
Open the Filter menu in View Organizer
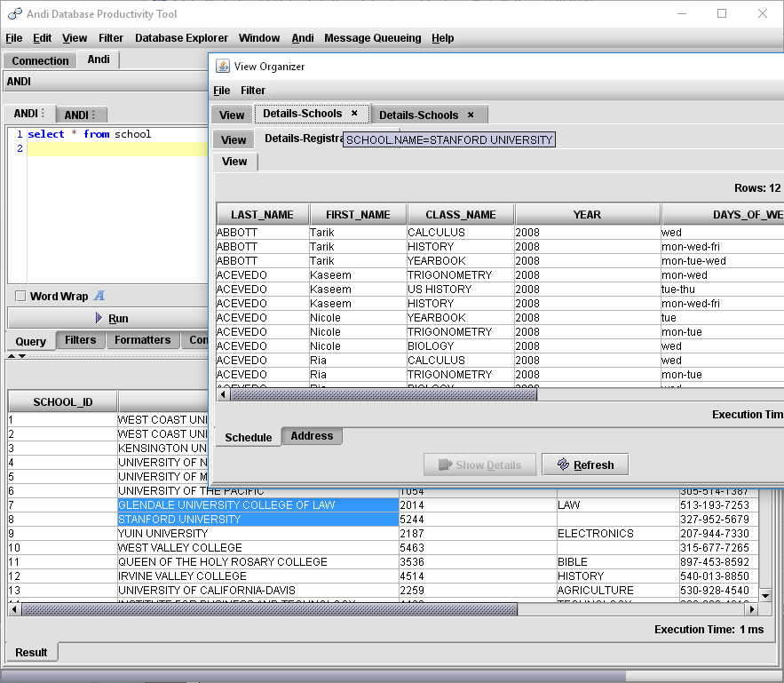click(253, 90)
